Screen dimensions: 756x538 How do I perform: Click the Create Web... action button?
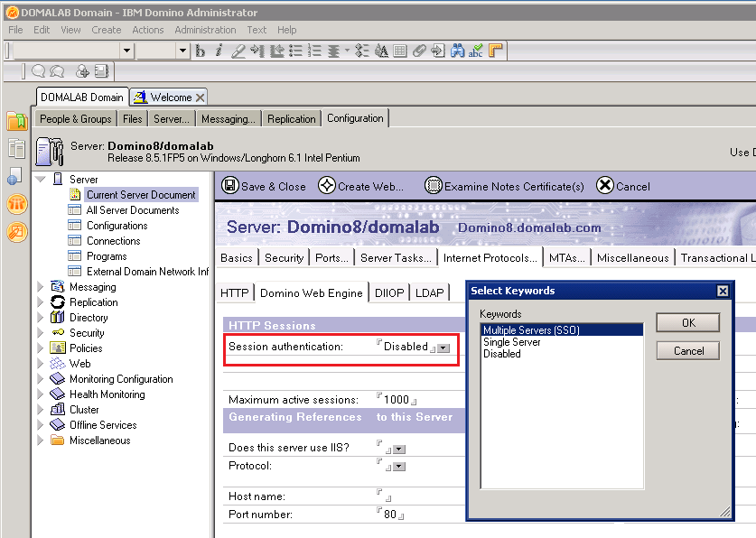pos(360,186)
